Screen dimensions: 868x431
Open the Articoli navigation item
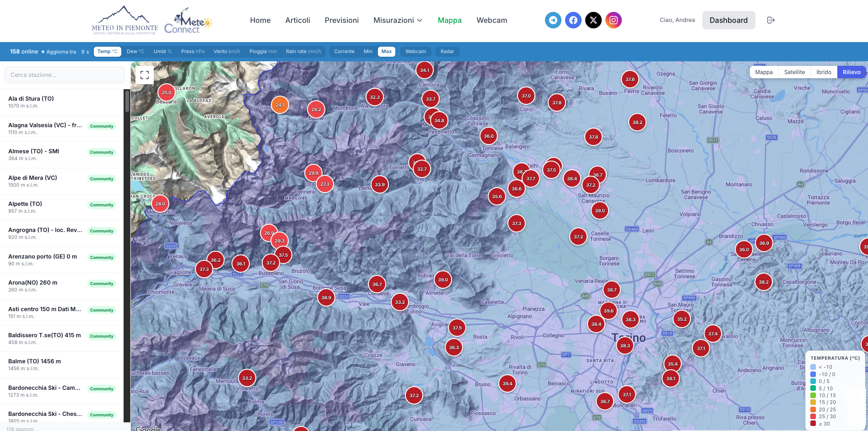[298, 20]
